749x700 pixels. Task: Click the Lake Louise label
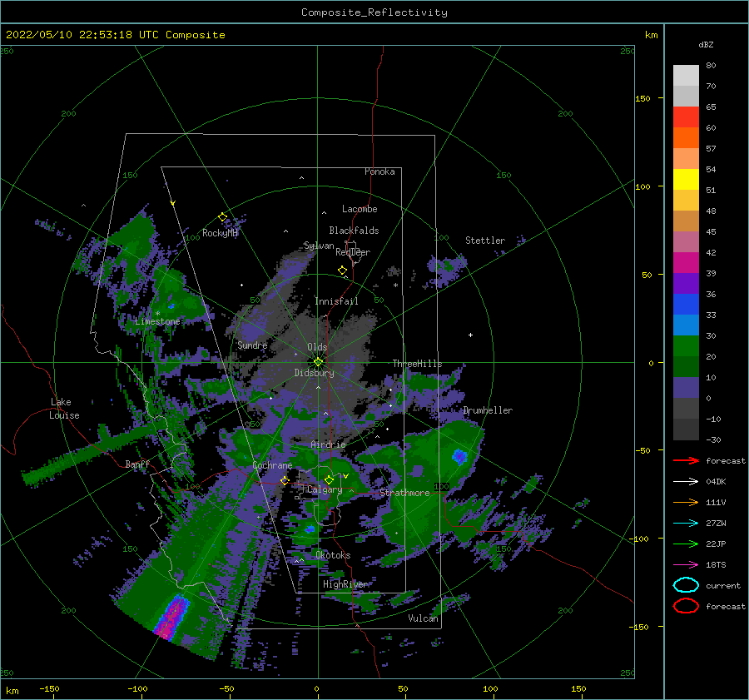point(64,409)
